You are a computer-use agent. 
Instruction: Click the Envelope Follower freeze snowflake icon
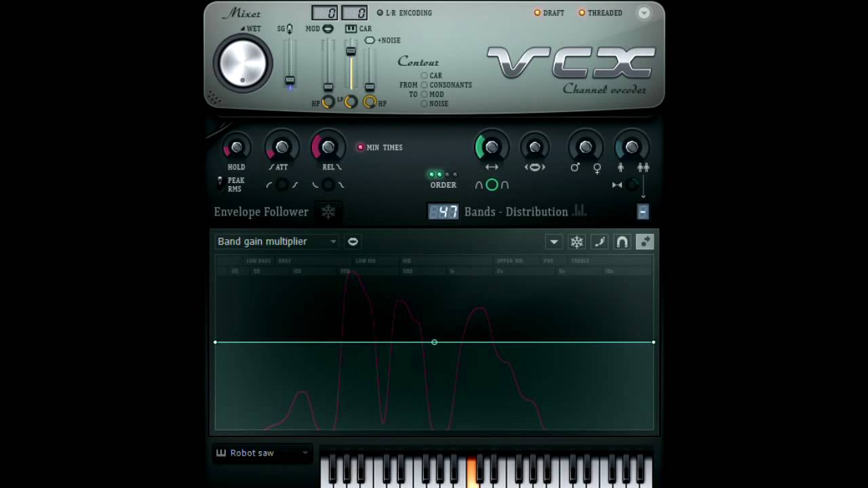tap(328, 212)
